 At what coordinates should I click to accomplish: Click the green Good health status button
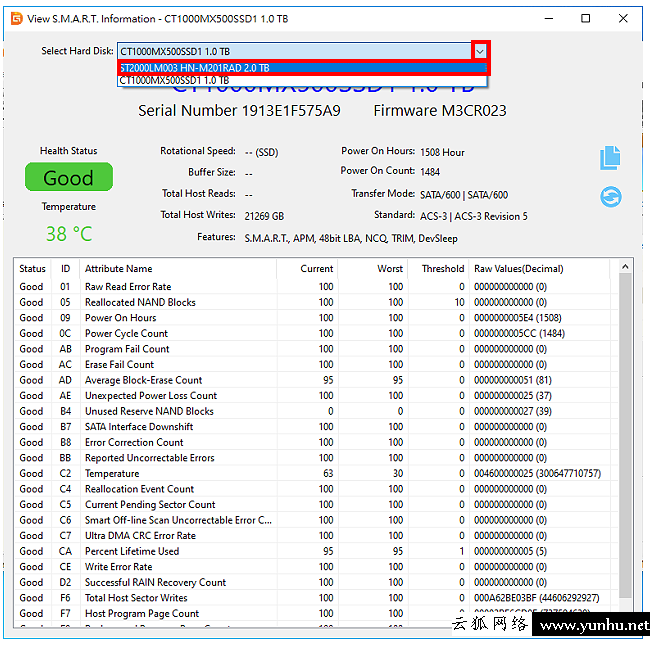pos(69,177)
